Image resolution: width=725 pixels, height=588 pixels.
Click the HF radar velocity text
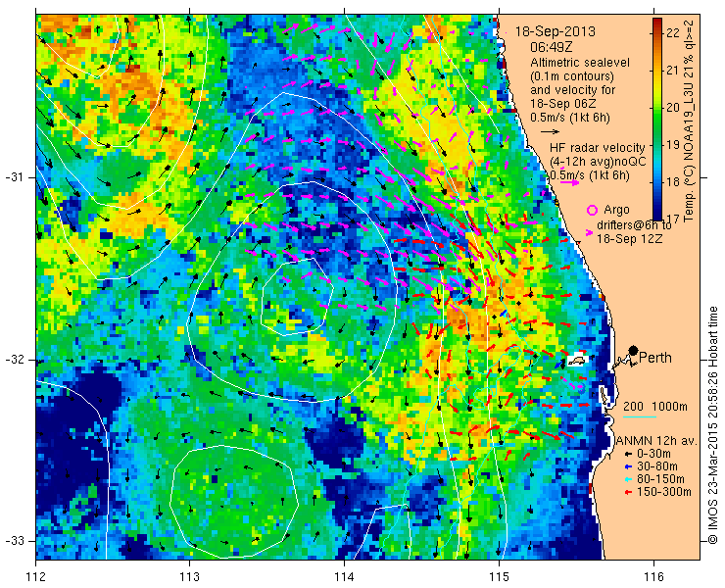click(597, 148)
